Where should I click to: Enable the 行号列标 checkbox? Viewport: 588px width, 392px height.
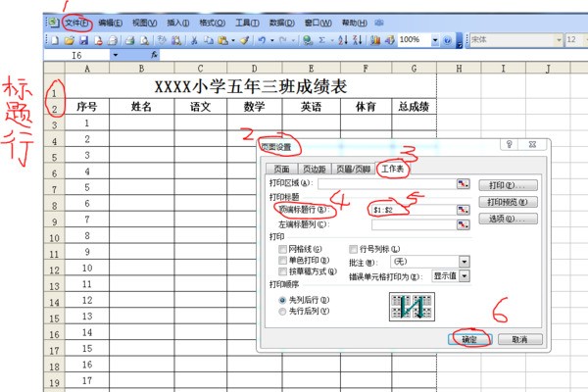[x=353, y=249]
